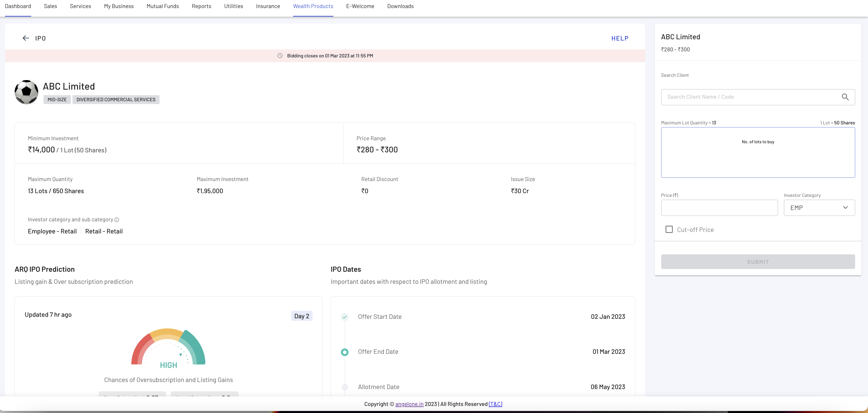Click the Allotment Date timeline dot
The image size is (868, 413).
(x=344, y=387)
